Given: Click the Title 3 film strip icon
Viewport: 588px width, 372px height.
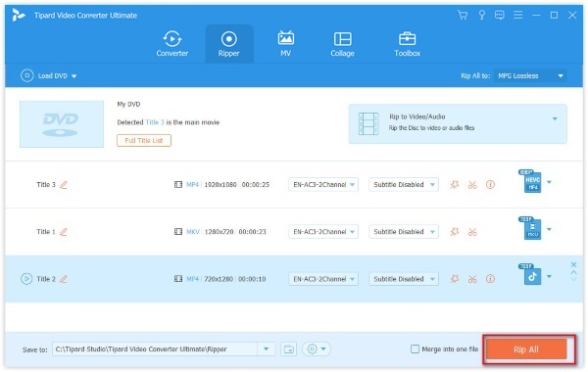Looking at the screenshot, I should click(x=178, y=185).
